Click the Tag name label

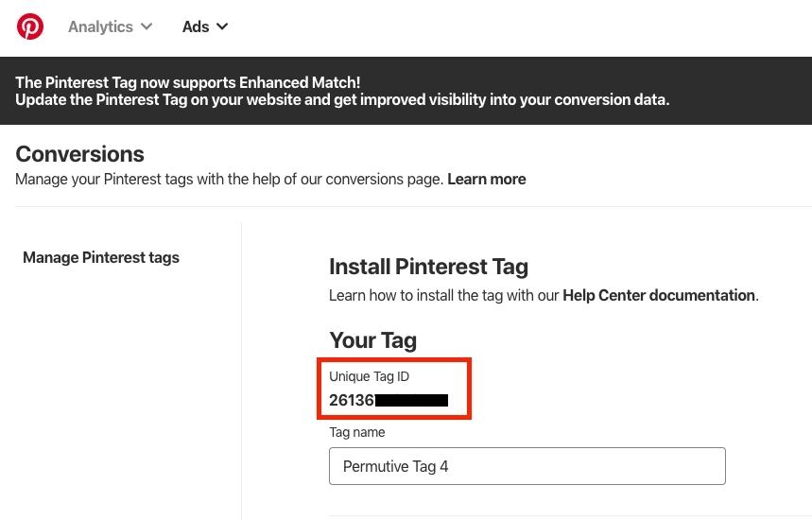(357, 432)
